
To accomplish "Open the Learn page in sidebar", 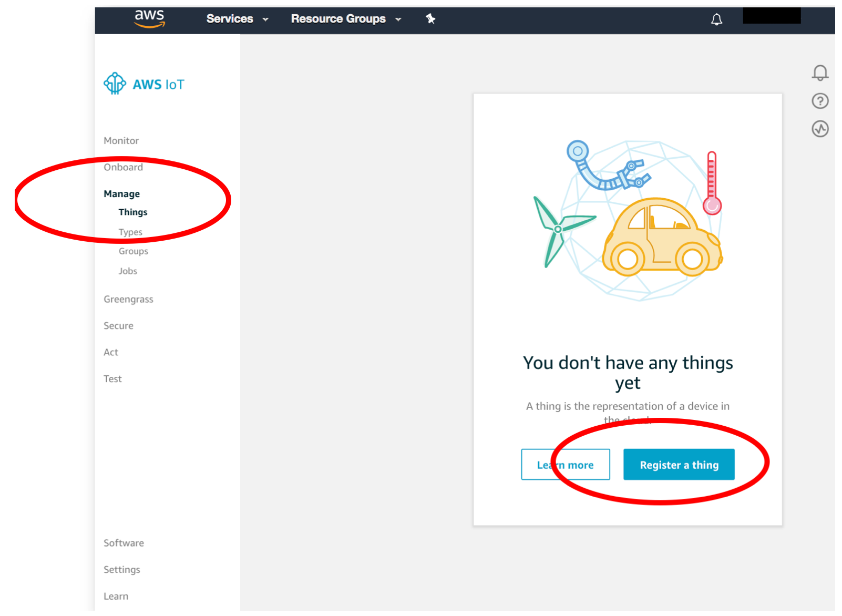I will click(x=116, y=596).
